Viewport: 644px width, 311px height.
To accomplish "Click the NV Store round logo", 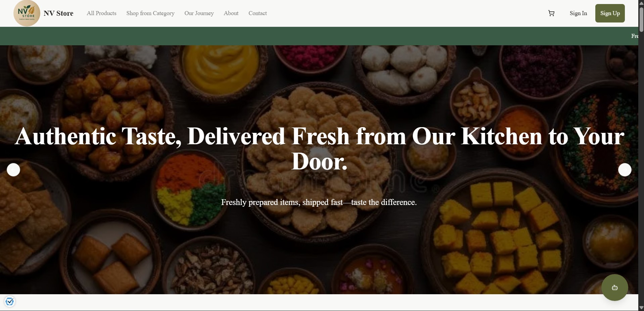I will click(27, 13).
